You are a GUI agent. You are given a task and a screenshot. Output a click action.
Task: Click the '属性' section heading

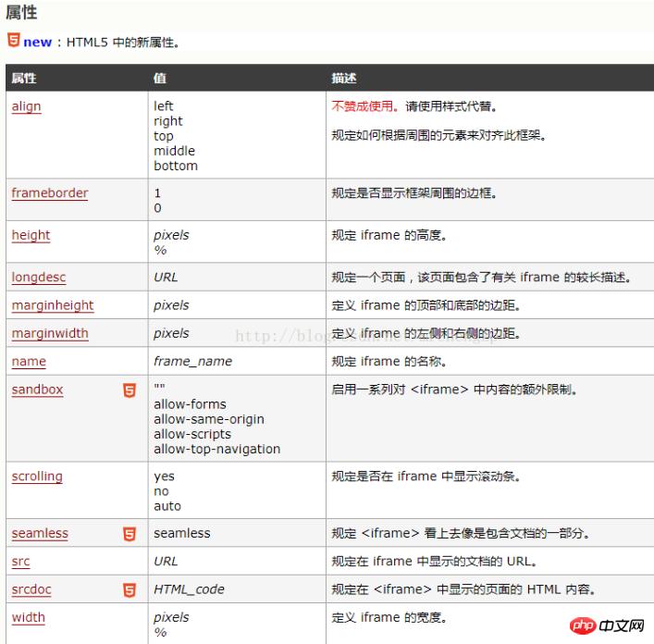(x=21, y=13)
